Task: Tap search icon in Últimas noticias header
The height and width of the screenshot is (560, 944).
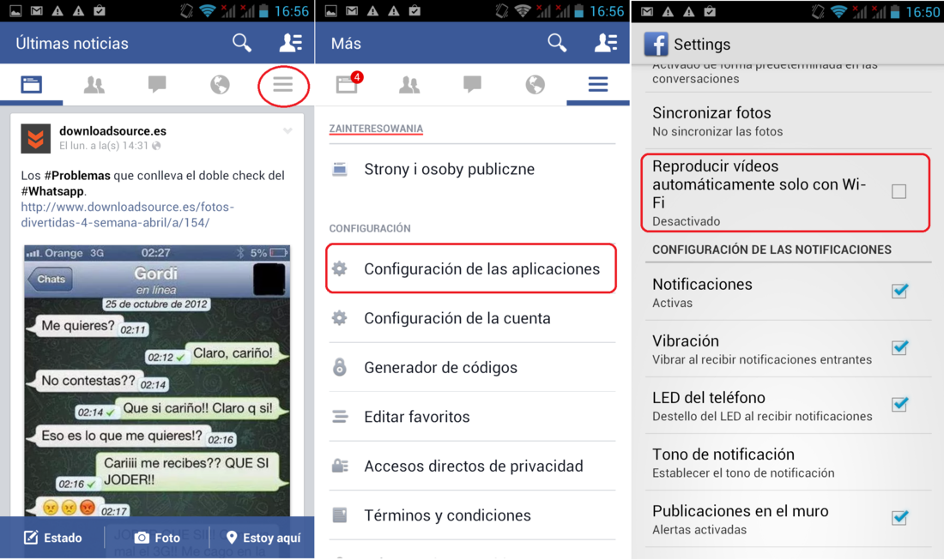Action: coord(242,43)
